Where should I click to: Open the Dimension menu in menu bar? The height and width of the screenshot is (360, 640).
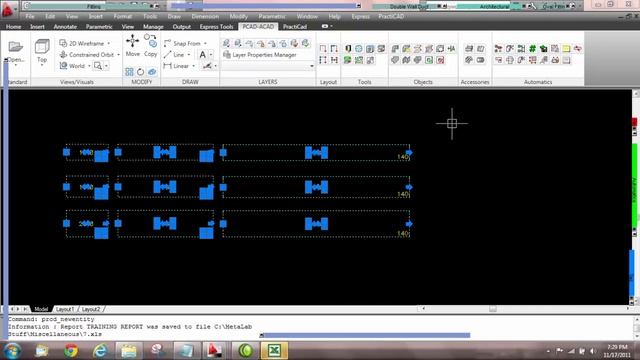pyautogui.click(x=205, y=16)
